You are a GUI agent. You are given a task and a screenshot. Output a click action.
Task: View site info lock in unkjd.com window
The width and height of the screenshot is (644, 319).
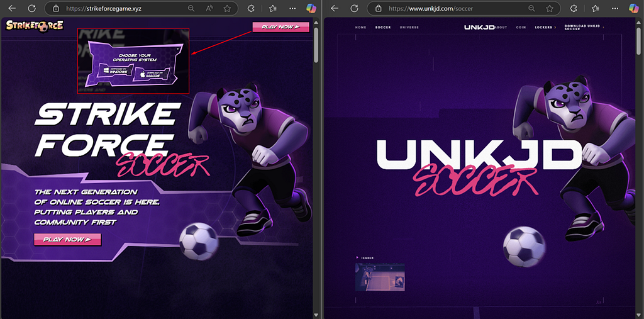[x=379, y=8]
